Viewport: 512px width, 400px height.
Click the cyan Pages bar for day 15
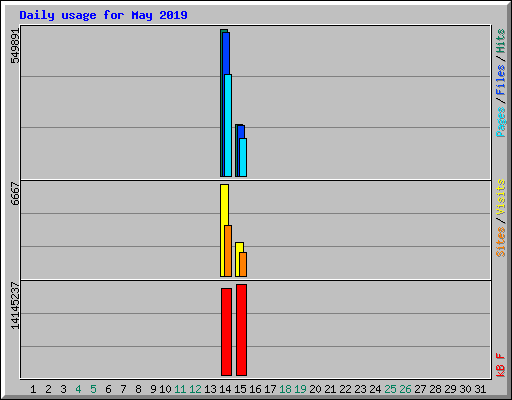tap(243, 157)
